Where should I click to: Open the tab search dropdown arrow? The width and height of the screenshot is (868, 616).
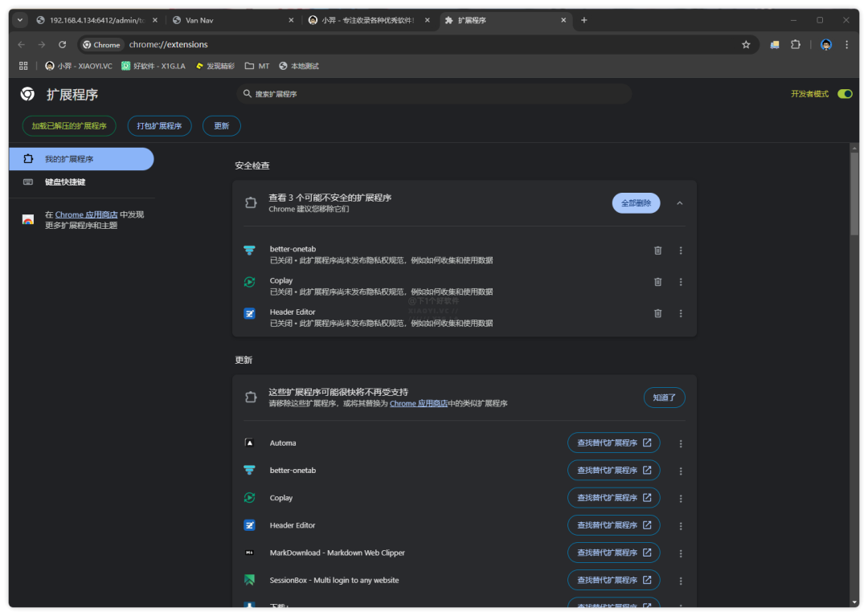pos(21,20)
